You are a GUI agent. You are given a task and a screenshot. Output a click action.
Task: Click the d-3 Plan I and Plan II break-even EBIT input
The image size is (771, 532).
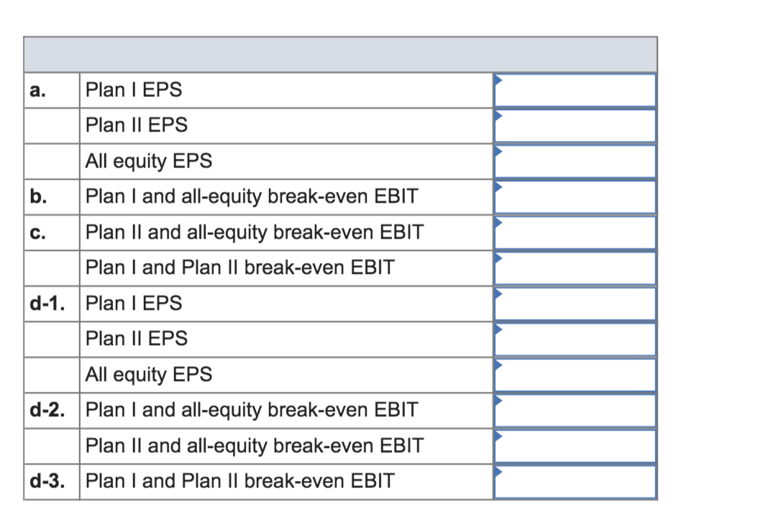pos(574,481)
